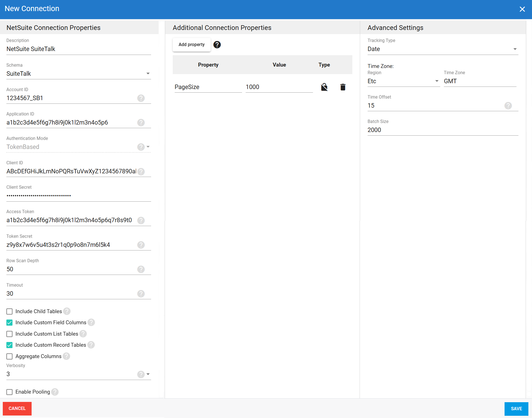The image size is (532, 418).
Task: Edit the PageSize value 1000 field
Action: tap(279, 87)
